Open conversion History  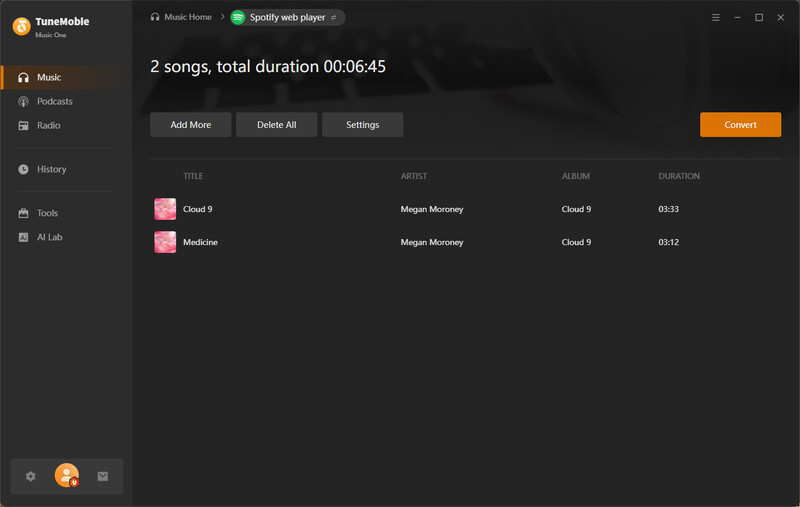click(x=66, y=169)
